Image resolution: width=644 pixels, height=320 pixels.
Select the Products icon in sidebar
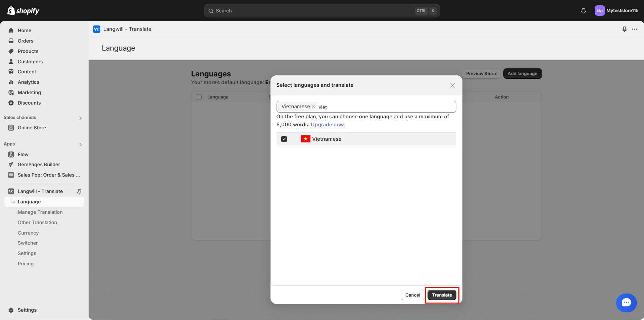tap(11, 51)
